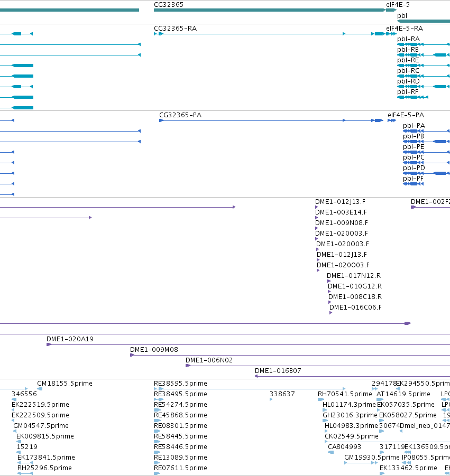450x476 pixels.
Task: Click the EK173841.5prime EST label
Action: 46,458
